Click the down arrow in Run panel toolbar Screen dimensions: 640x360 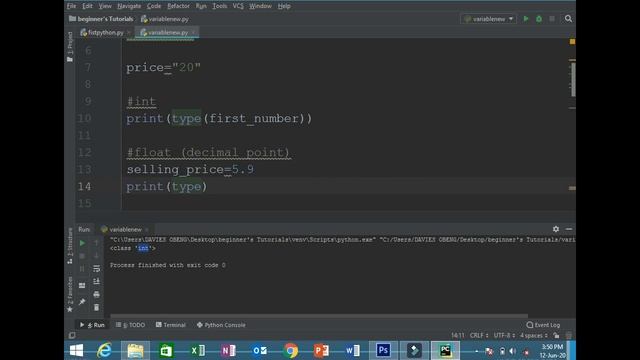click(96, 256)
